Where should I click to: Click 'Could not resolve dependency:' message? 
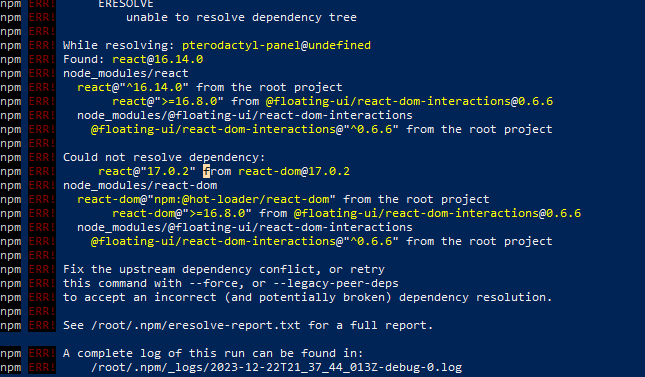pos(164,157)
